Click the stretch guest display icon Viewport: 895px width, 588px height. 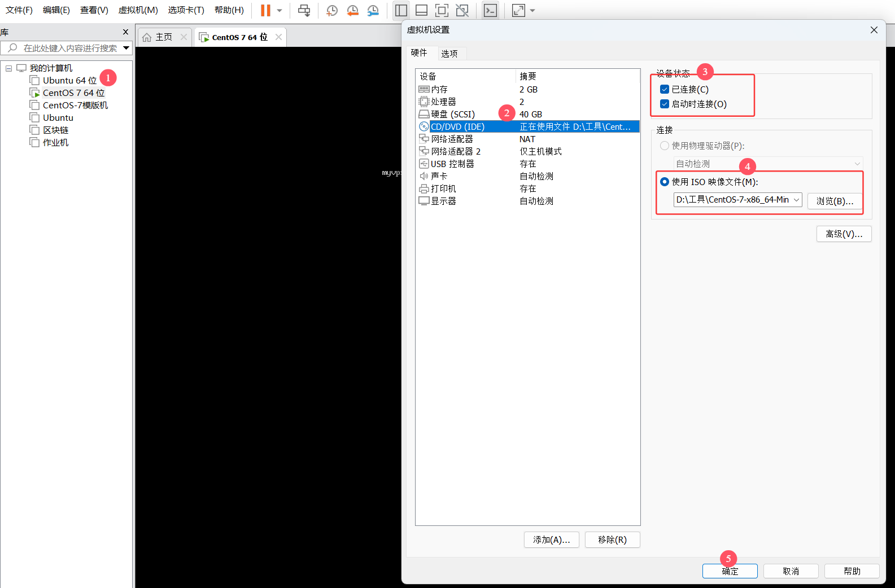point(518,10)
